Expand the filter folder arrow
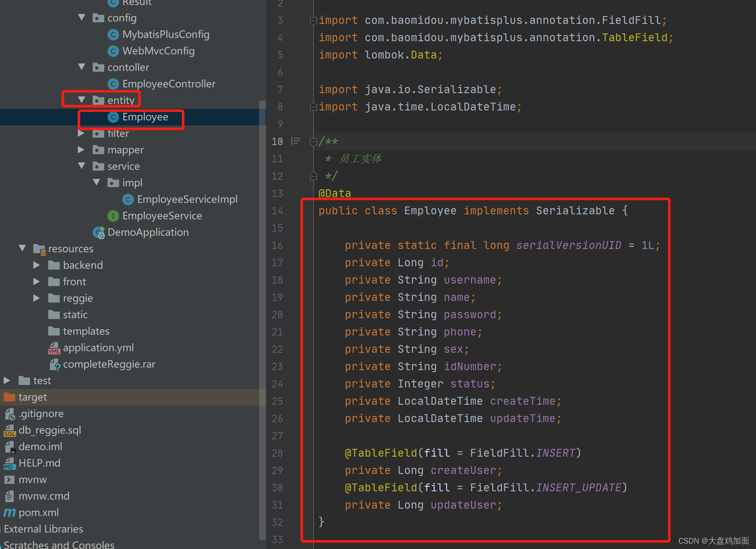Viewport: 756px width, 549px height. tap(81, 133)
